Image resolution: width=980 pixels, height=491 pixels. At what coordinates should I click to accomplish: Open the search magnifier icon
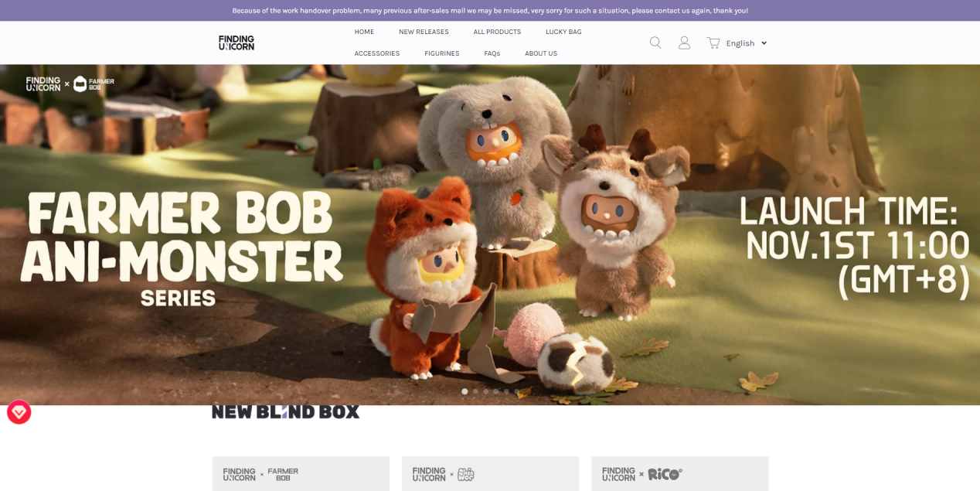pos(655,43)
